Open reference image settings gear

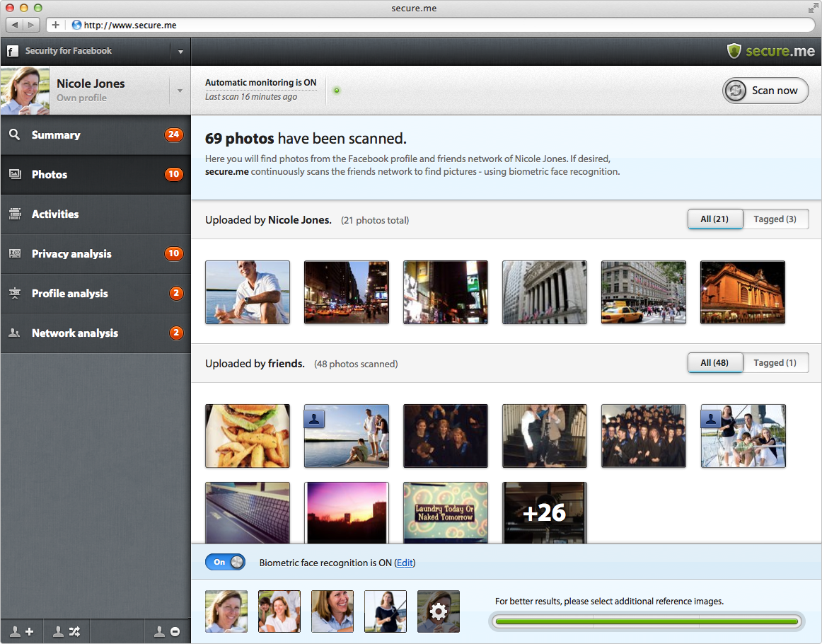click(x=439, y=611)
